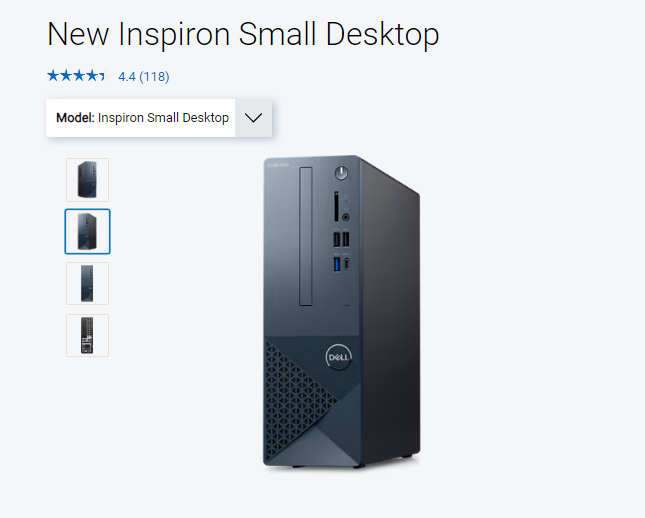645x518 pixels.
Task: Show the front-view desktop thumbnail
Action: (x=88, y=283)
